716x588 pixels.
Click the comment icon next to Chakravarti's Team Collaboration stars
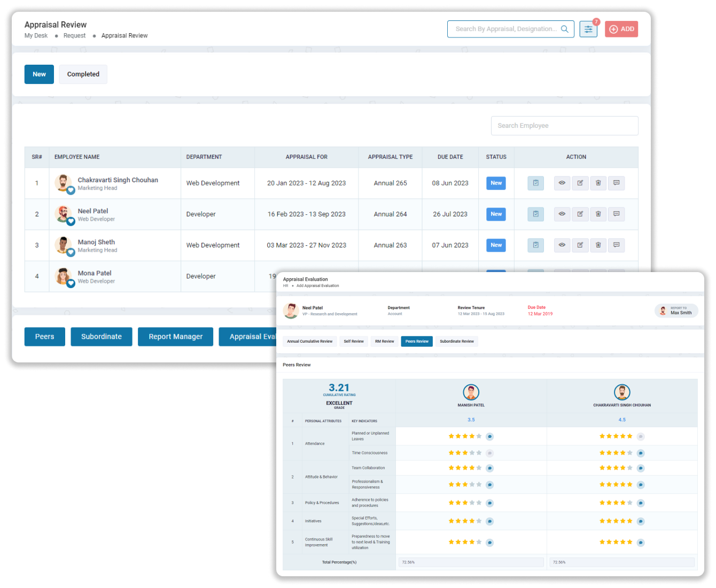(x=640, y=468)
